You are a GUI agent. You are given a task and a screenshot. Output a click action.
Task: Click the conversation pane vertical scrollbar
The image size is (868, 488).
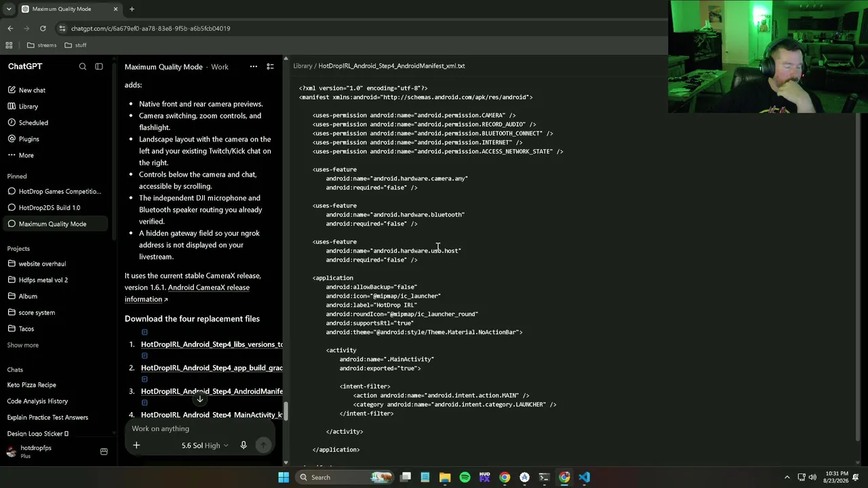pos(285,411)
